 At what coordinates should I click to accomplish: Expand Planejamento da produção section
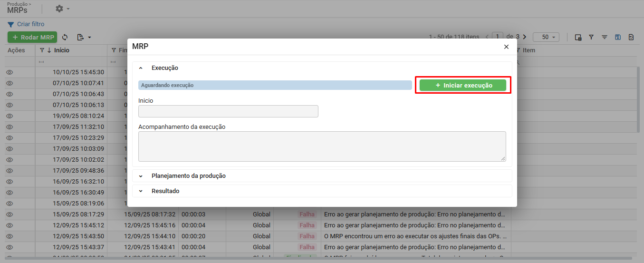pos(141,176)
